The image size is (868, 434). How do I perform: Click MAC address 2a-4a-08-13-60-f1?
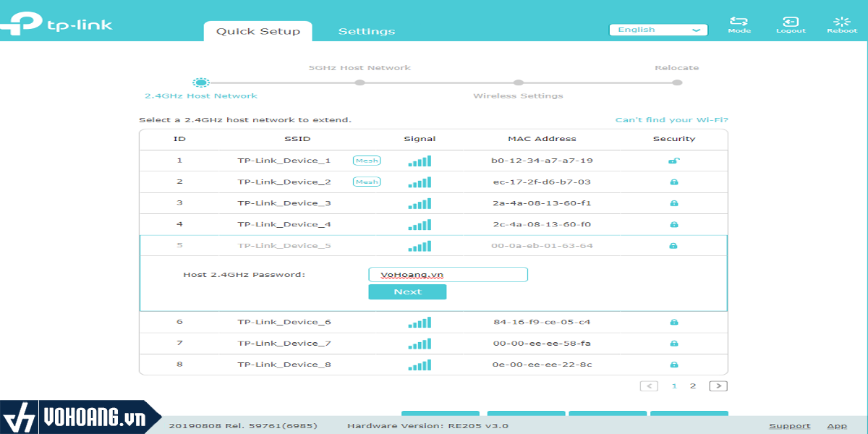(542, 203)
